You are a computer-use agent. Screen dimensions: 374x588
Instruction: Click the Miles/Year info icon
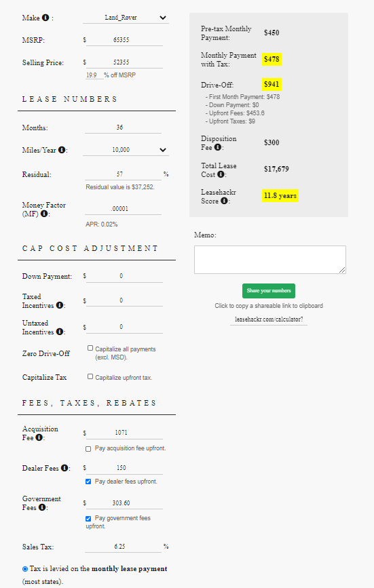pos(62,150)
